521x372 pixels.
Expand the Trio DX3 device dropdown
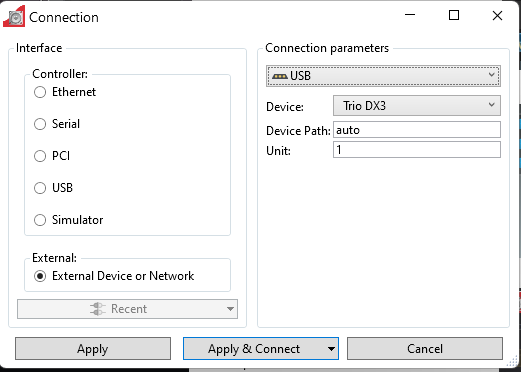pos(417,106)
